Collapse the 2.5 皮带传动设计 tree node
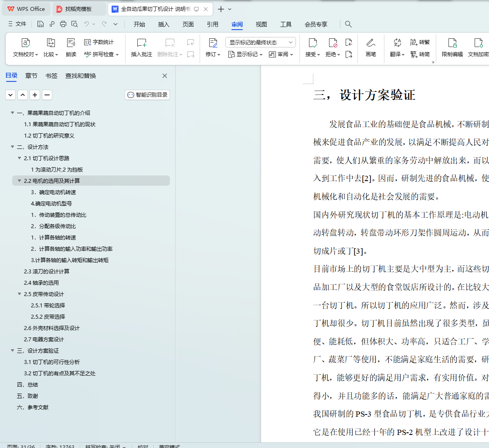 click(20, 294)
